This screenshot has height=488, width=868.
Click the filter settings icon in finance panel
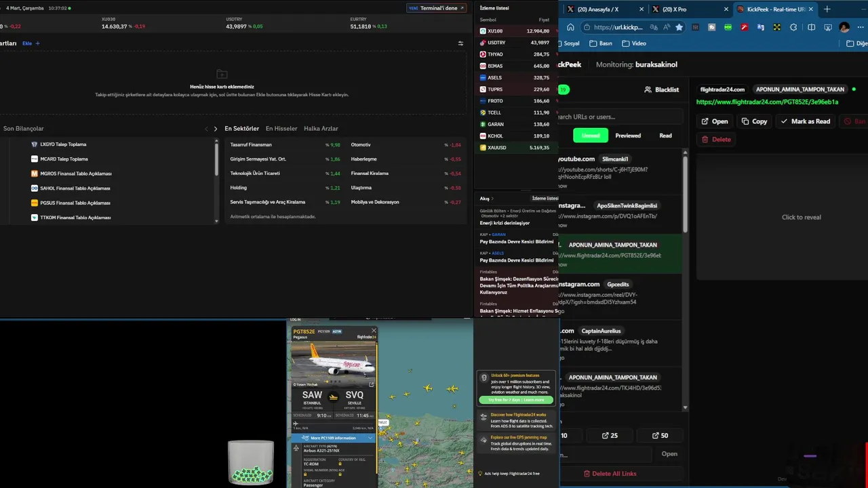click(460, 43)
